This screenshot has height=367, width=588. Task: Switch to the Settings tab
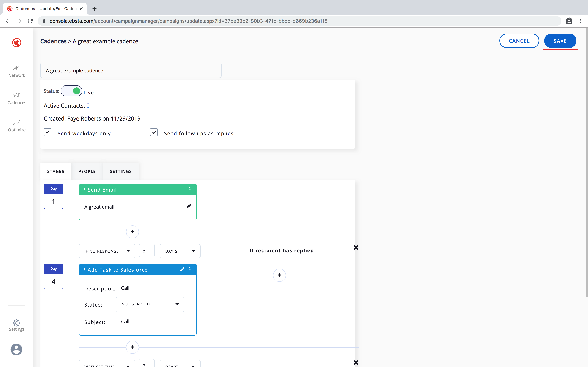(x=121, y=171)
